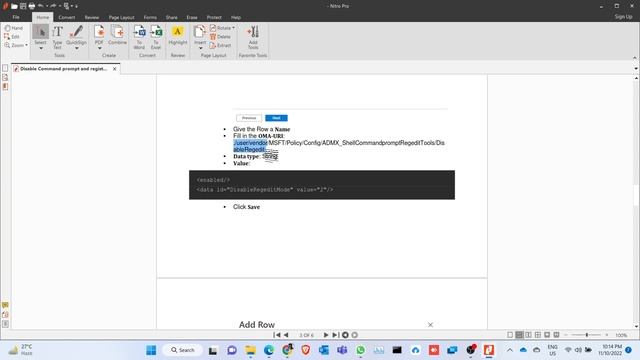Expand the QuickSign dropdown arrow
Screen dimensions: 640x360
click(x=76, y=49)
